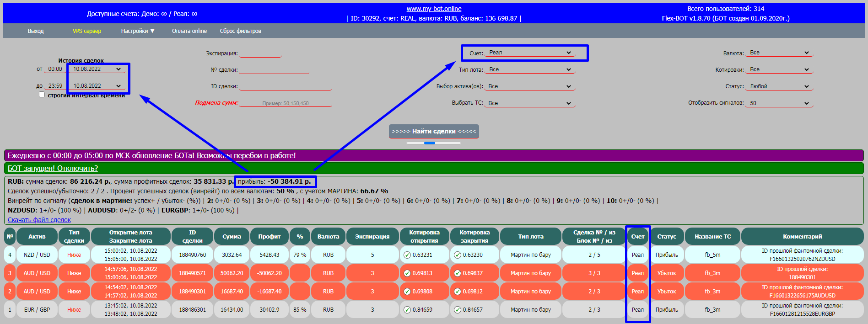Click the 'Выход' menu item
The image size is (868, 324).
point(36,31)
